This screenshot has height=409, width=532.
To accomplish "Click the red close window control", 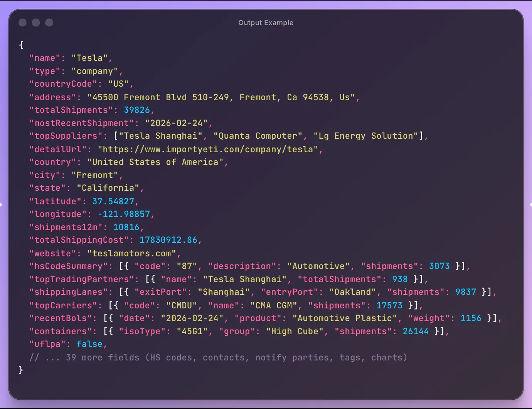I will pos(22,23).
